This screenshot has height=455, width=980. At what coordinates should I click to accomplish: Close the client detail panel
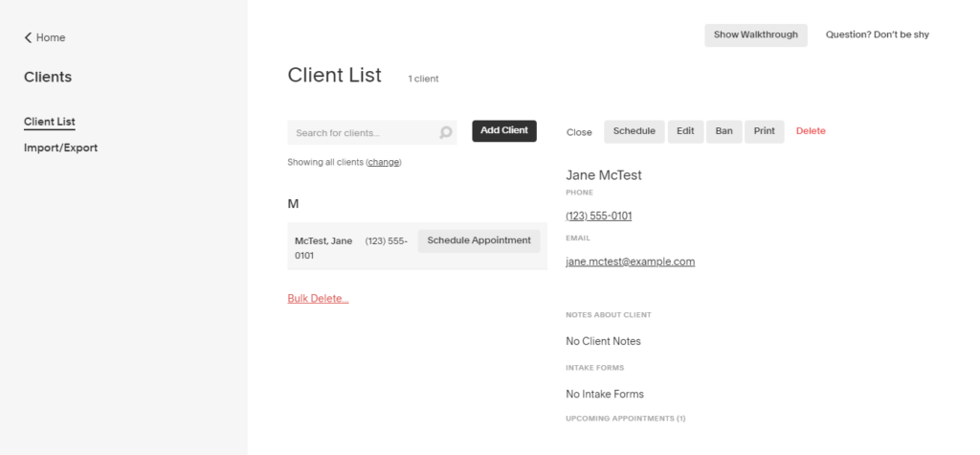click(579, 132)
